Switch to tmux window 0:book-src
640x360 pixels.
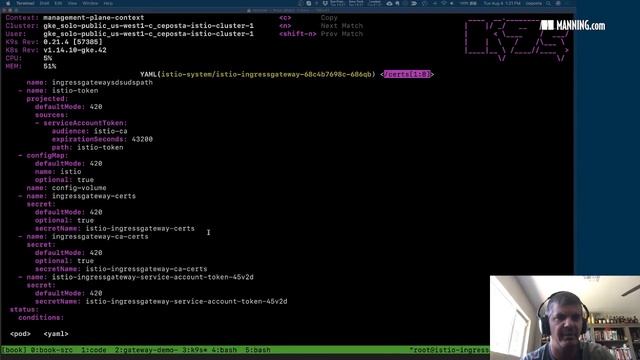pos(52,350)
